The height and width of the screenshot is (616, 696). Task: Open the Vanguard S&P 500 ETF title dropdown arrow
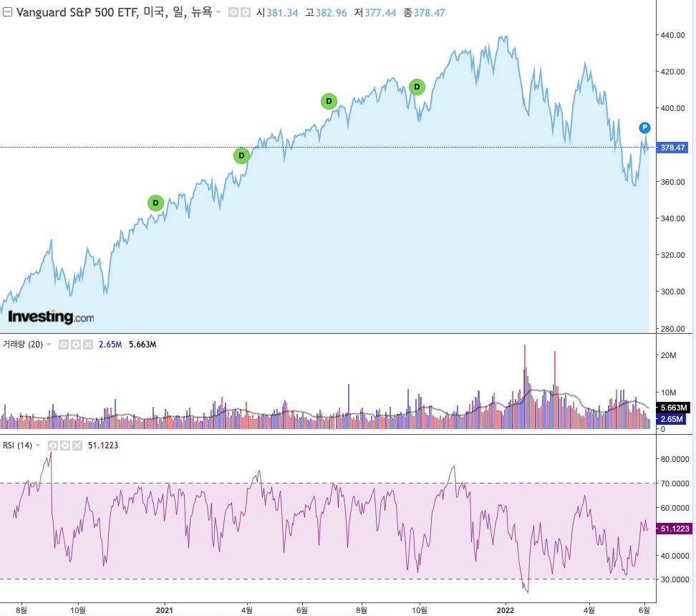pos(218,12)
